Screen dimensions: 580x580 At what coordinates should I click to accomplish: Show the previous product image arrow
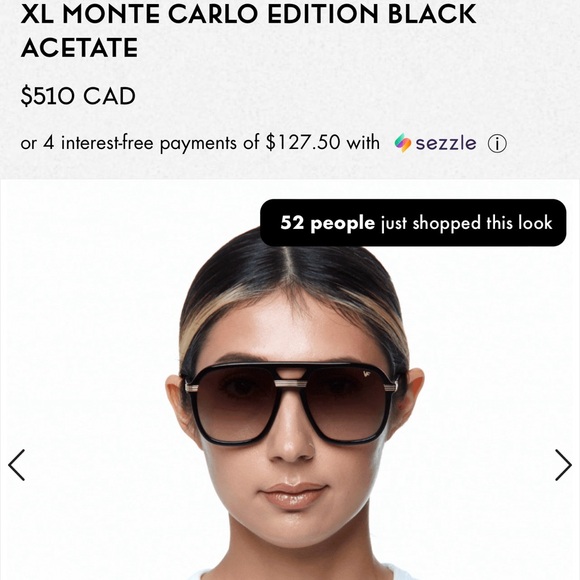(x=17, y=465)
